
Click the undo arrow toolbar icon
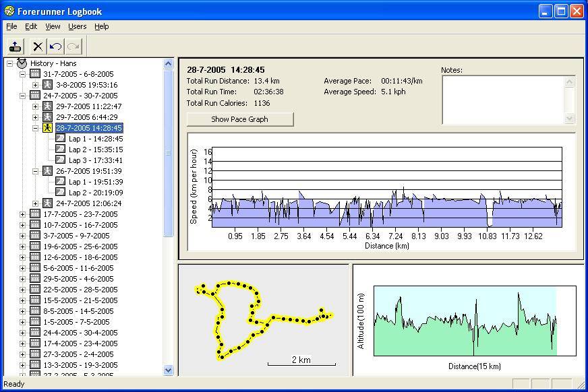[x=55, y=46]
